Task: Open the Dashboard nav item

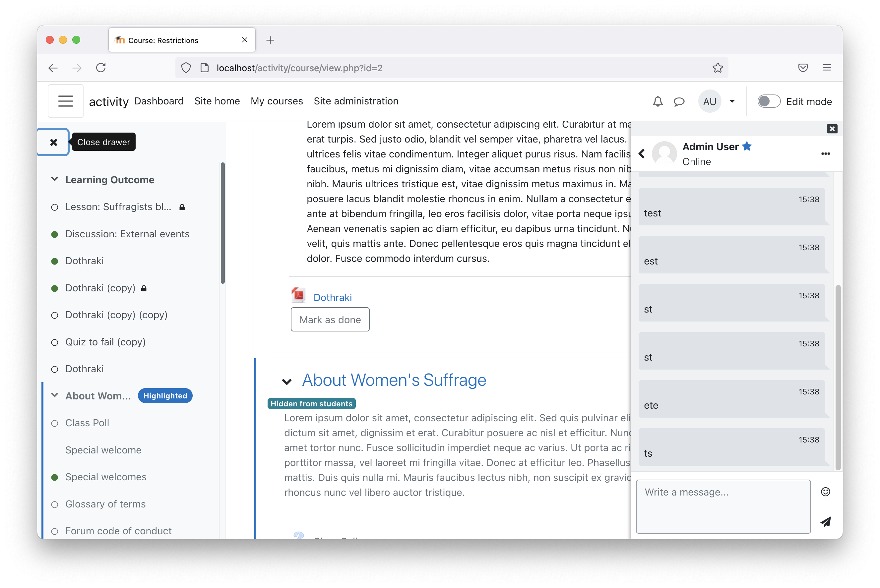Action: (x=159, y=101)
